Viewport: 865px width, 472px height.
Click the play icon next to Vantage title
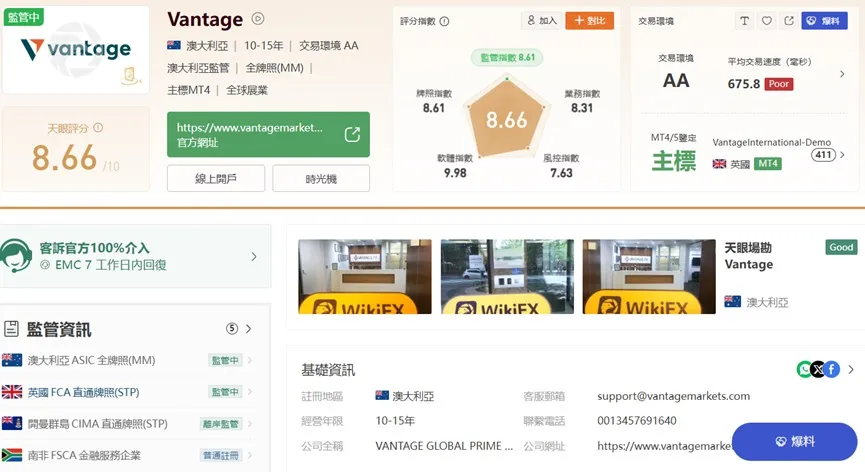(258, 19)
